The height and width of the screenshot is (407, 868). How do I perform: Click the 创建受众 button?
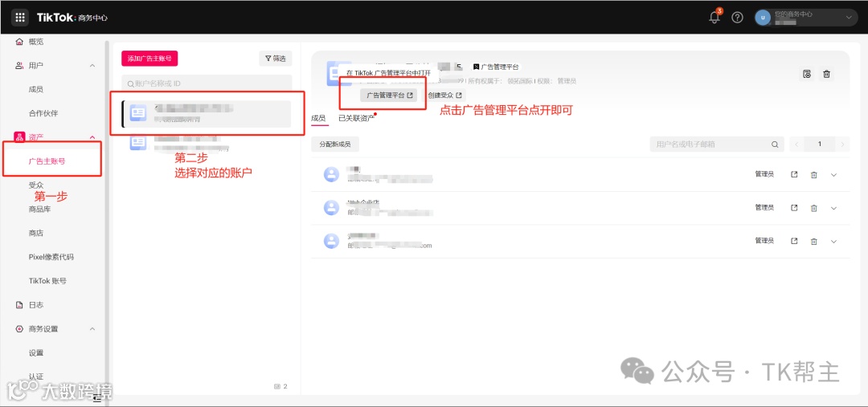click(444, 95)
